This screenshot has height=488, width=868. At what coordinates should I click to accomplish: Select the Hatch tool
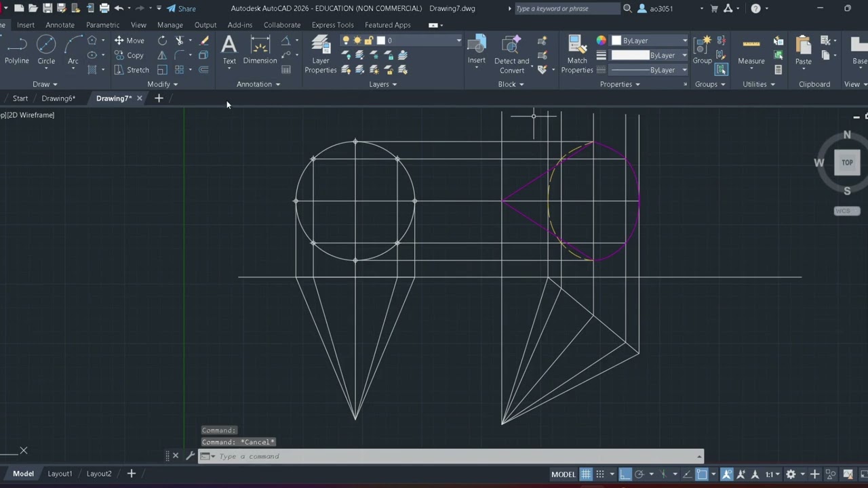click(92, 70)
